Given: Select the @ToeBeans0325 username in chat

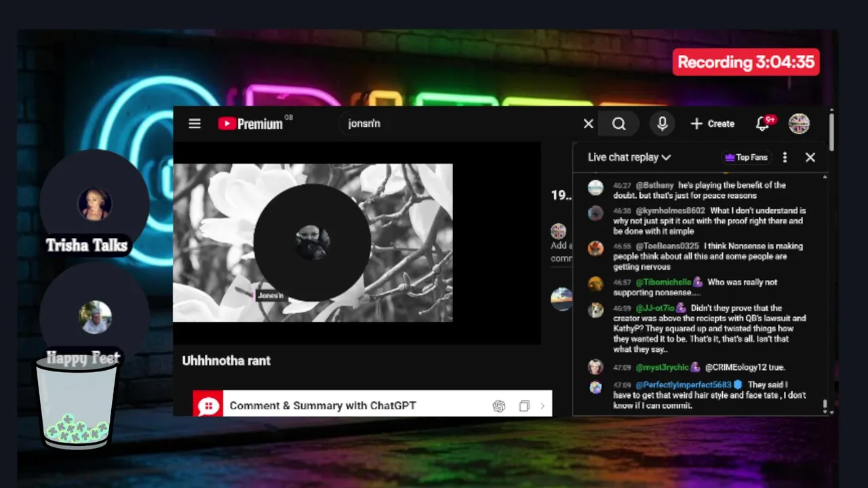Looking at the screenshot, I should click(x=667, y=246).
